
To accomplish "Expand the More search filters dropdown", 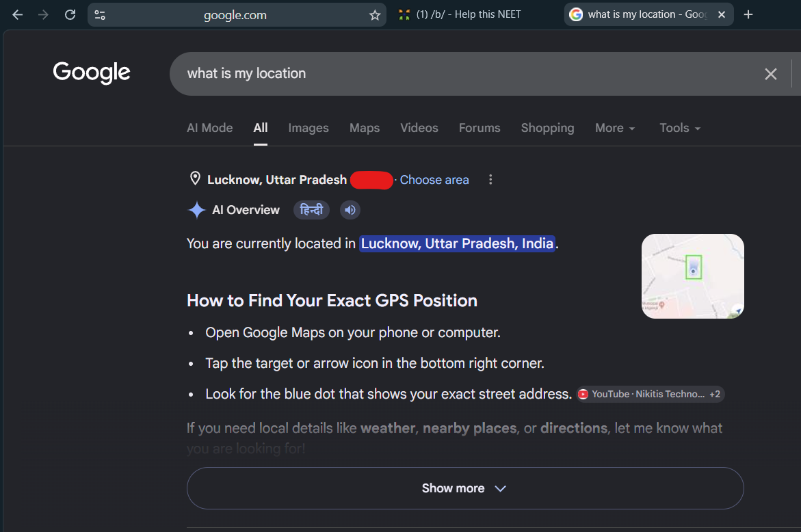I will pos(614,128).
